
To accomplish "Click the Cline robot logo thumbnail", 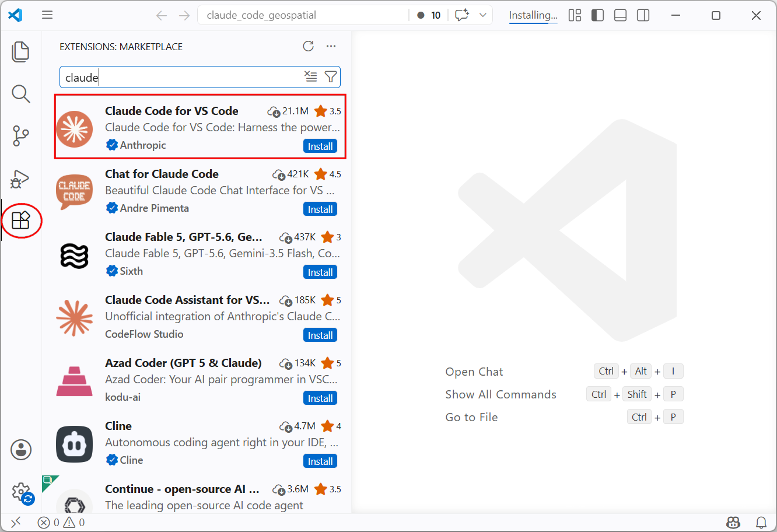I will [75, 444].
